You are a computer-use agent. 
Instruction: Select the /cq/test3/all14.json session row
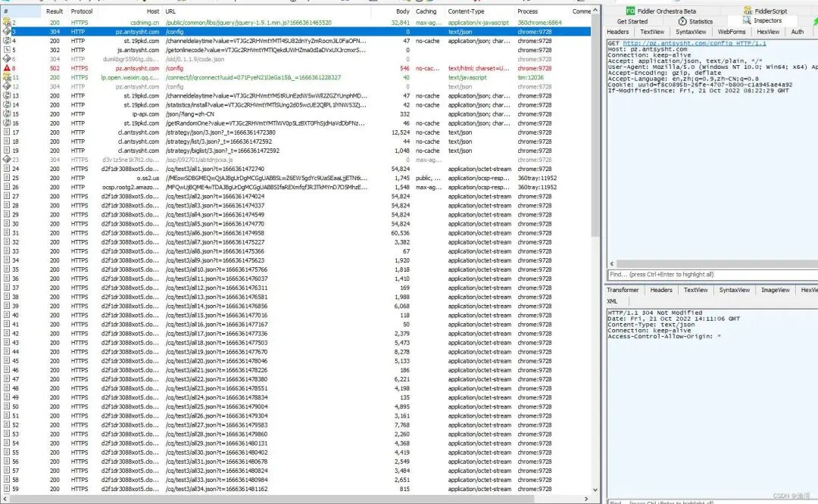point(296,306)
